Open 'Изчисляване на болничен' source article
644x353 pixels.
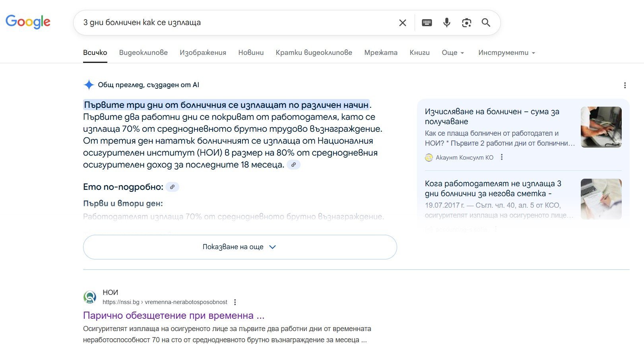(492, 116)
